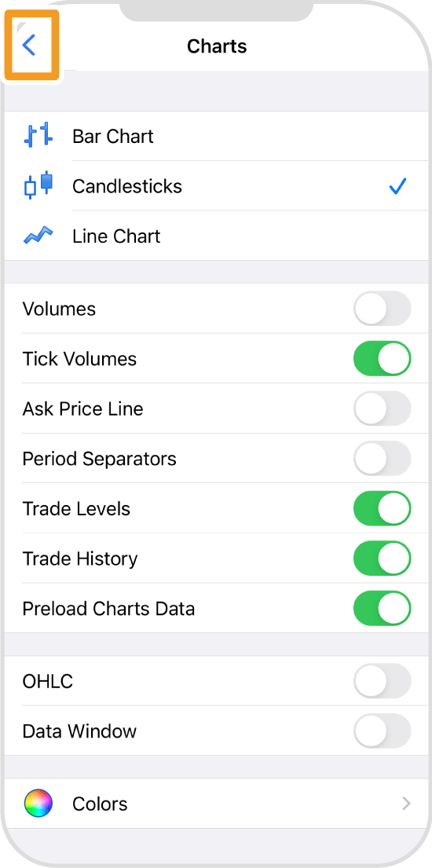This screenshot has height=868, width=432.
Task: Click the blue checkmark beside Candlesticks
Action: click(x=397, y=186)
